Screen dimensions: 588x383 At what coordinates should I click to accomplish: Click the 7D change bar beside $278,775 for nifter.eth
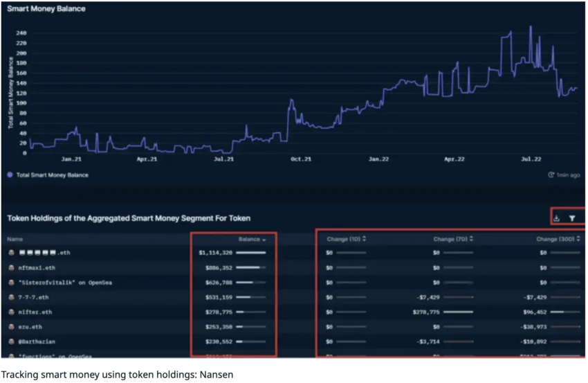click(x=458, y=312)
